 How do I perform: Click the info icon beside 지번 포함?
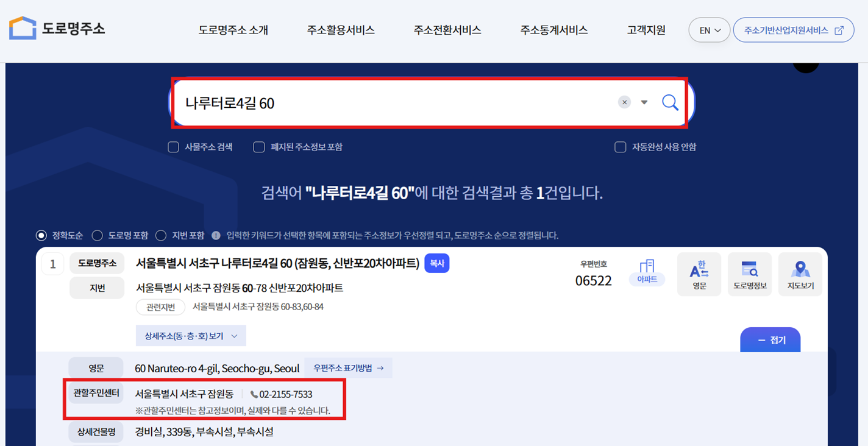216,235
